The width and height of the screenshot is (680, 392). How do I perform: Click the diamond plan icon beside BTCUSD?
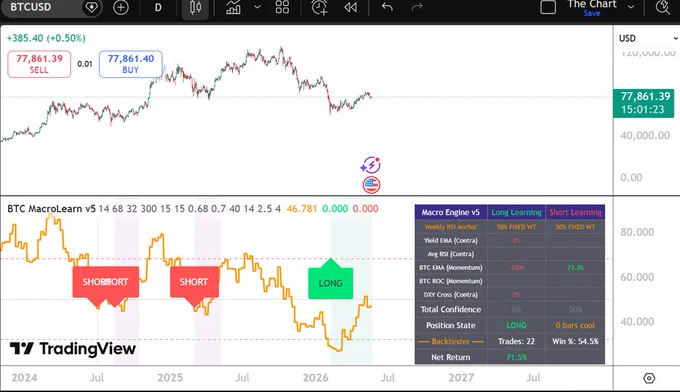click(92, 7)
